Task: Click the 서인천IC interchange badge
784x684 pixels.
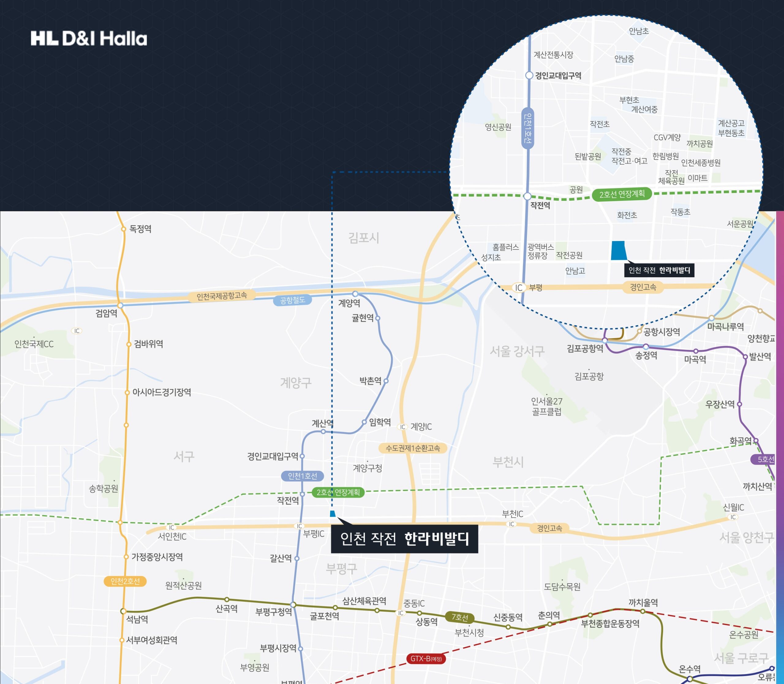Action: (171, 527)
